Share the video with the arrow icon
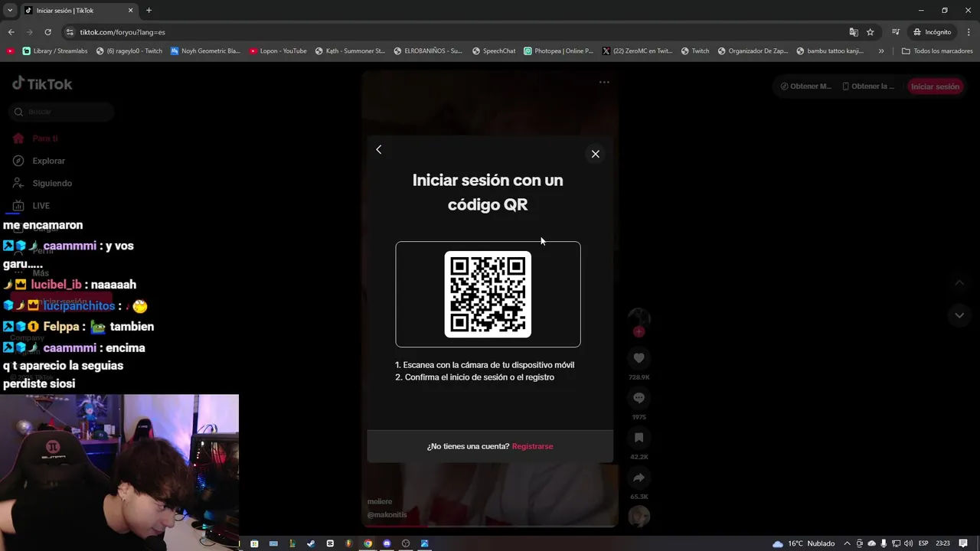The width and height of the screenshot is (980, 551). point(639,478)
